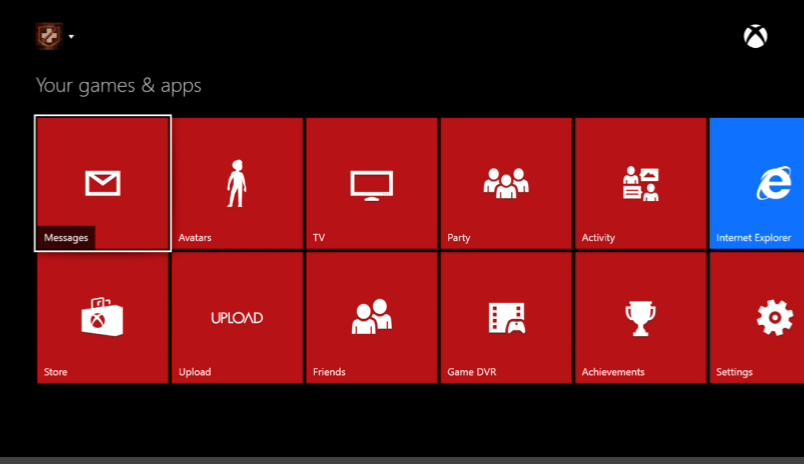Click the UPLOAD logo in the Upload tile
The width and height of the screenshot is (804, 464).
236,318
